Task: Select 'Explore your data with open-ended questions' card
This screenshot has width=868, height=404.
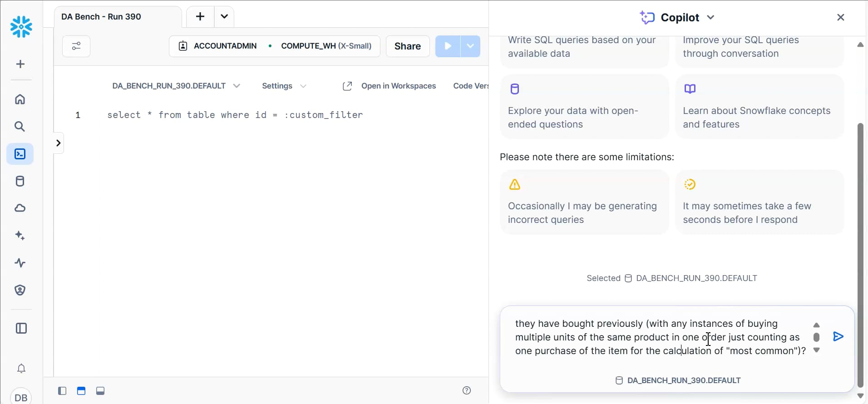Action: coord(584,107)
